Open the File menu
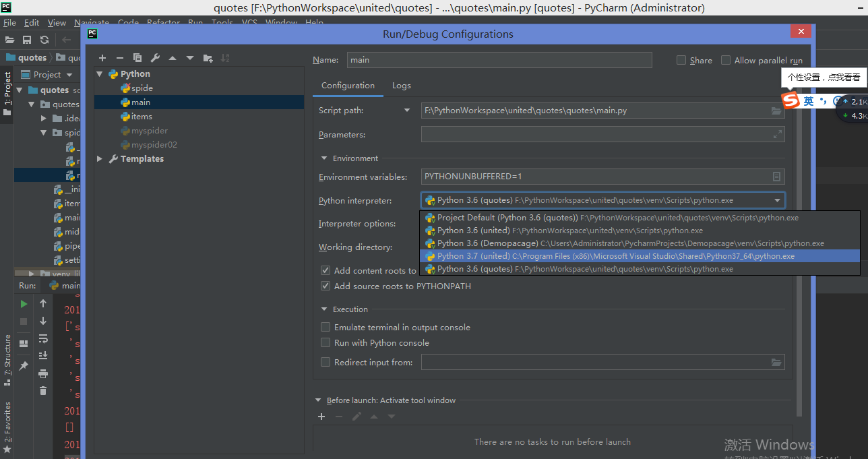Screen dimensions: 868x459 (9, 22)
